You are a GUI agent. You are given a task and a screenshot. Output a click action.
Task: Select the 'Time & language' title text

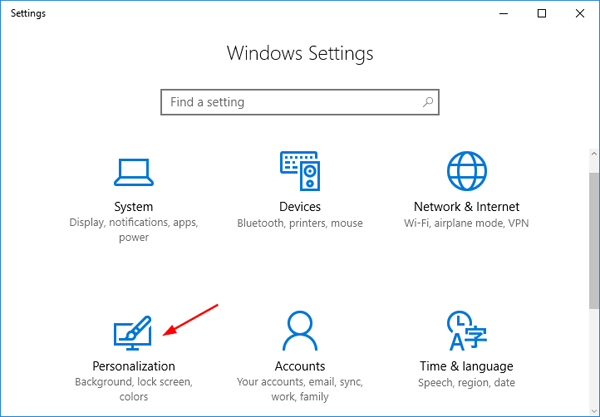point(467,366)
